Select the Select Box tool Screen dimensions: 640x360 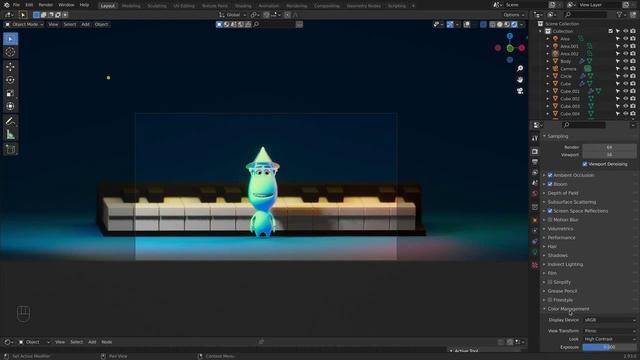click(x=10, y=39)
